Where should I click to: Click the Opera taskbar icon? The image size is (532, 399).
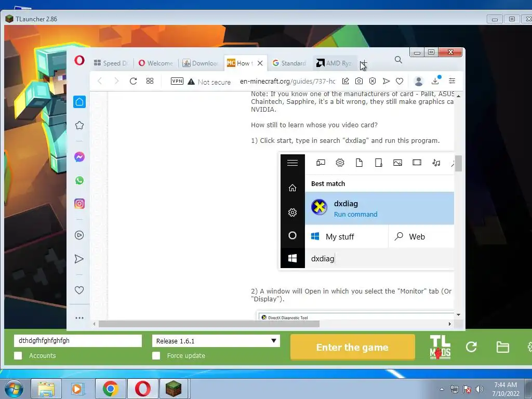pos(143,389)
